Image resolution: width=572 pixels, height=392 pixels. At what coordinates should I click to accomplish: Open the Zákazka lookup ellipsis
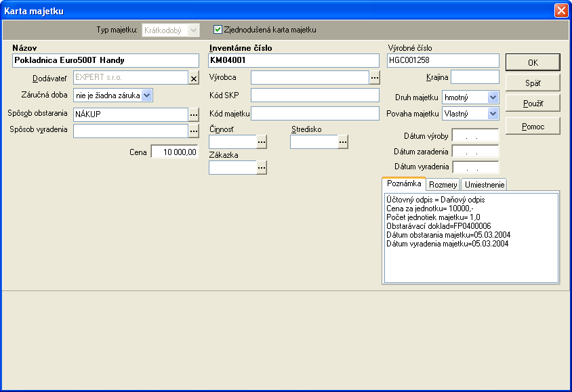tap(262, 168)
